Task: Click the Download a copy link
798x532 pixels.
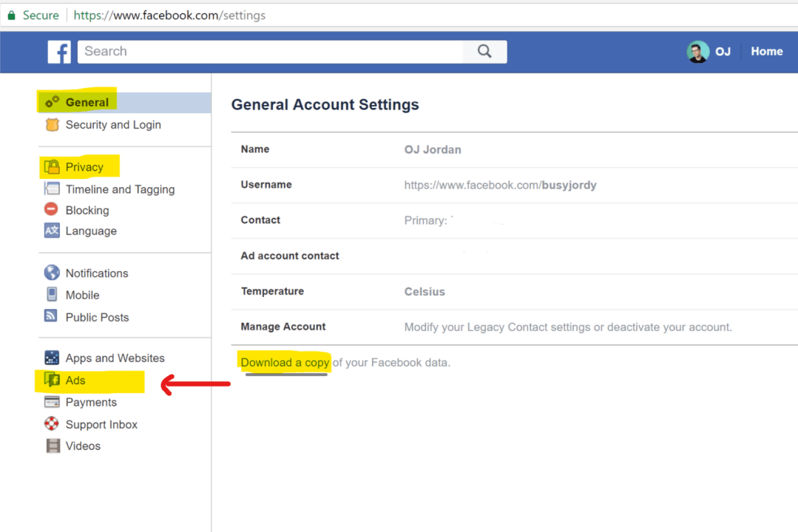Action: click(285, 362)
